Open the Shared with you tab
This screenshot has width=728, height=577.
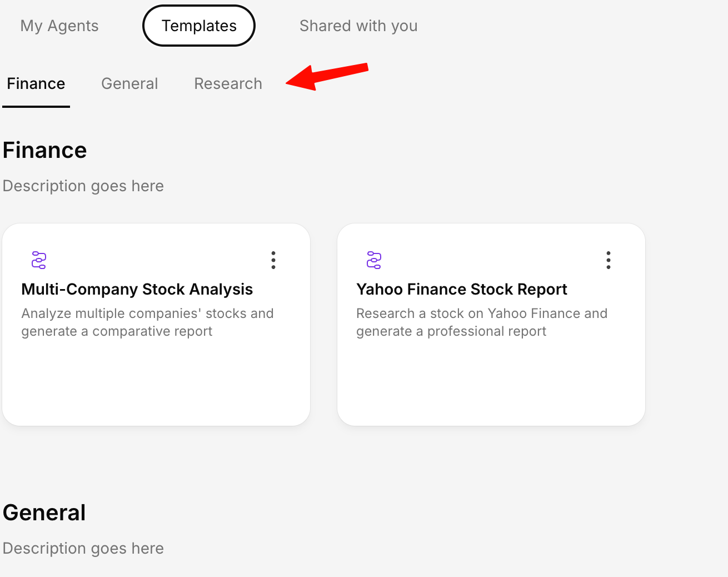(358, 26)
